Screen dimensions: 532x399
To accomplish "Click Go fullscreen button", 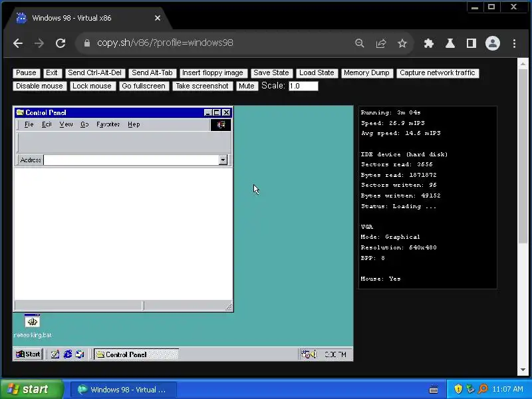I will point(144,86).
